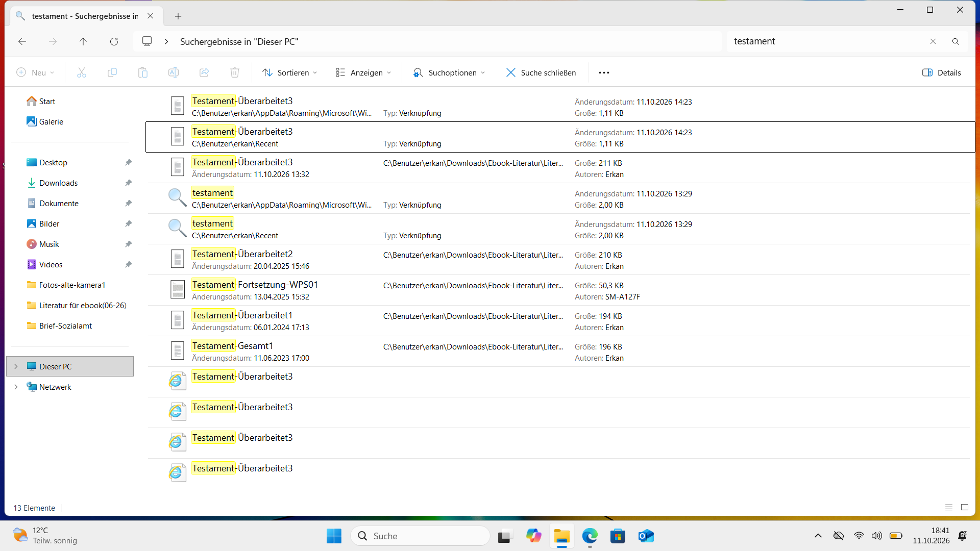Add a new tab
The height and width of the screenshot is (551, 980).
click(178, 16)
